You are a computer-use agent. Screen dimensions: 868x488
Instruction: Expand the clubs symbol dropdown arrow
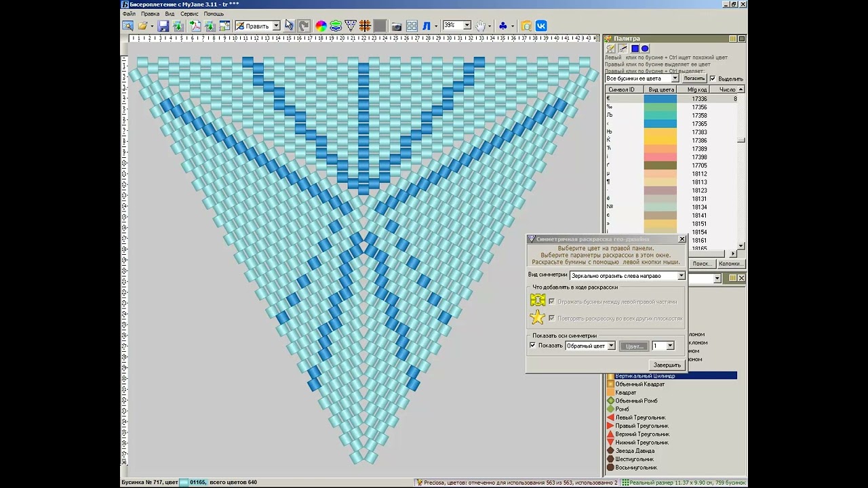click(513, 26)
